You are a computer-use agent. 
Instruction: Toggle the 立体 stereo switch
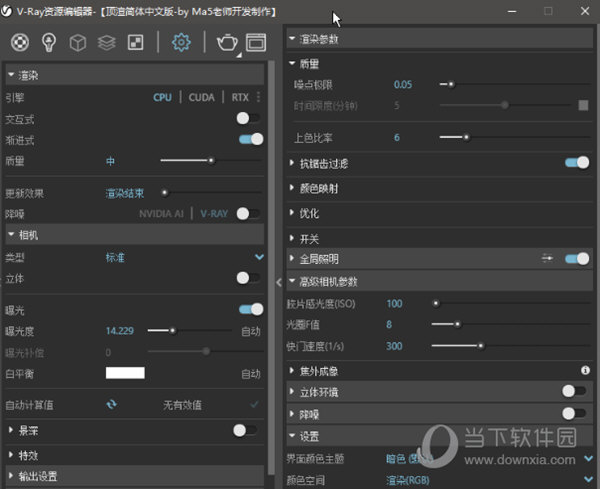click(249, 278)
